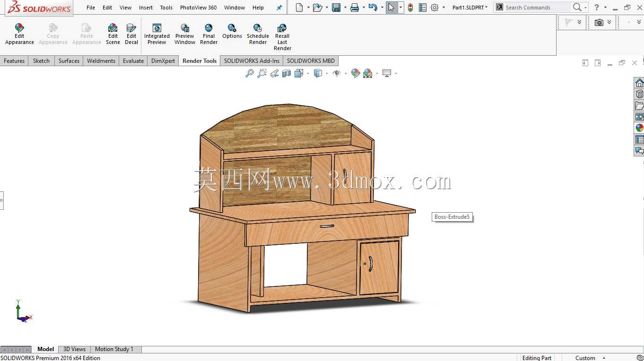
Task: Click the Open file icon
Action: [317, 8]
